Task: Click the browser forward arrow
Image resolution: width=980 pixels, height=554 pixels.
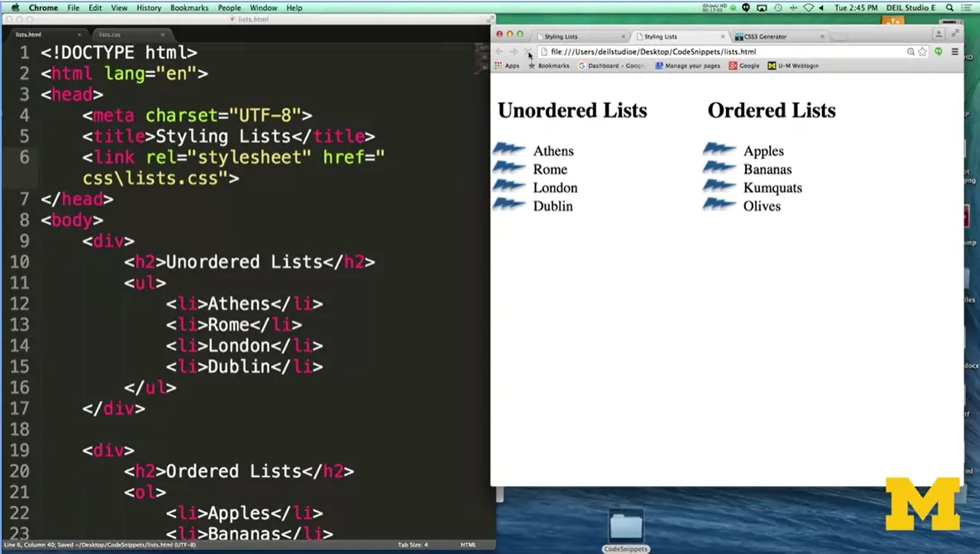Action: point(514,52)
